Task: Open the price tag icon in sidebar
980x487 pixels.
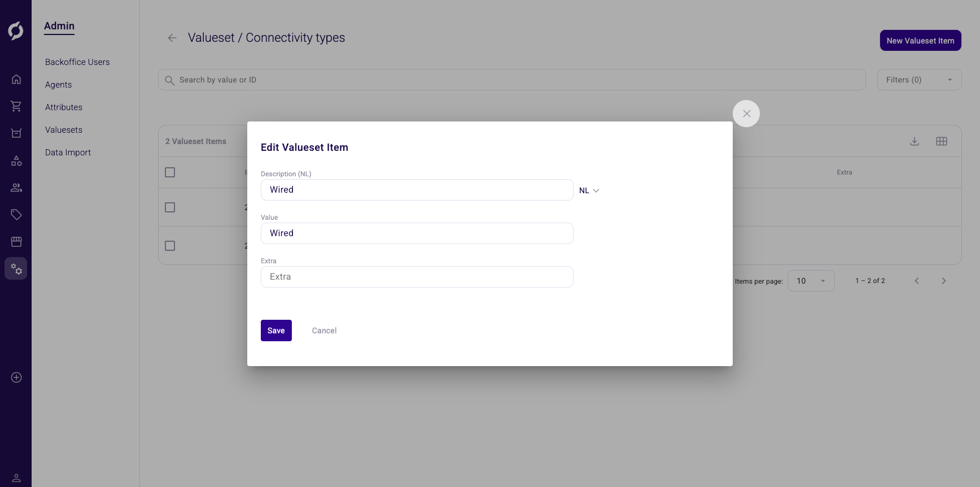Action: tap(16, 215)
